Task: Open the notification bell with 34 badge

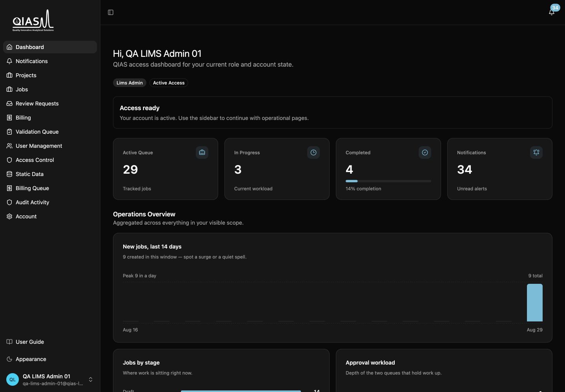Action: tap(552, 12)
